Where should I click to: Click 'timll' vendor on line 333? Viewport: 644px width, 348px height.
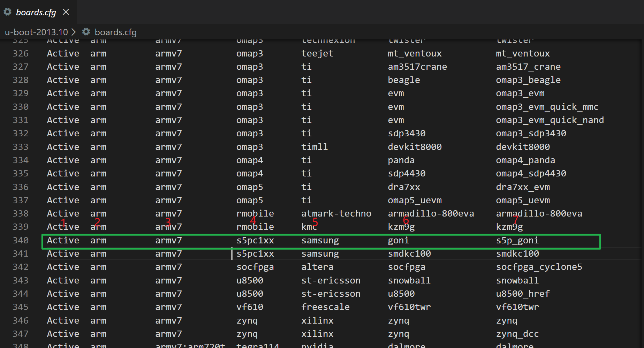click(x=315, y=147)
